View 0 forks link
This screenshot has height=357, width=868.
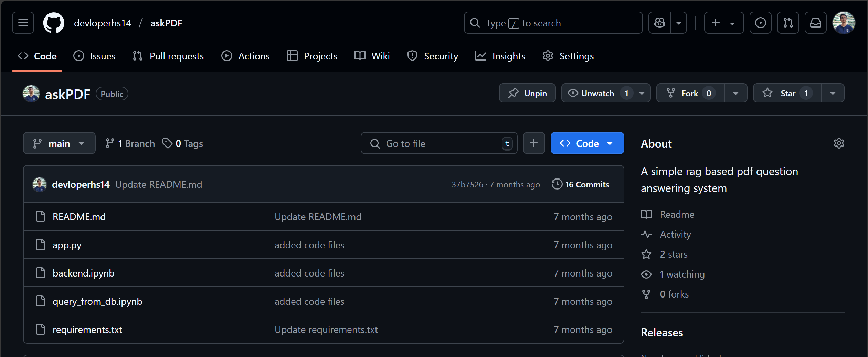pyautogui.click(x=665, y=294)
